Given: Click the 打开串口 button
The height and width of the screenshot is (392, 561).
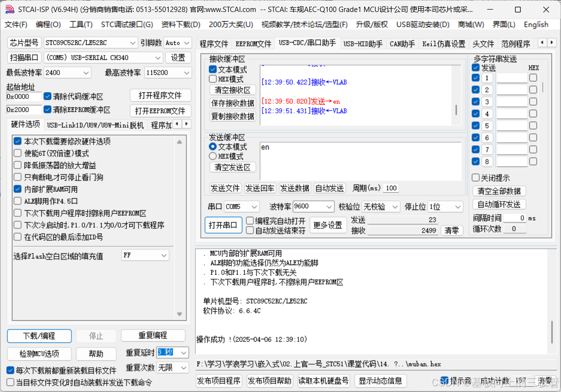Looking at the screenshot, I should point(223,225).
